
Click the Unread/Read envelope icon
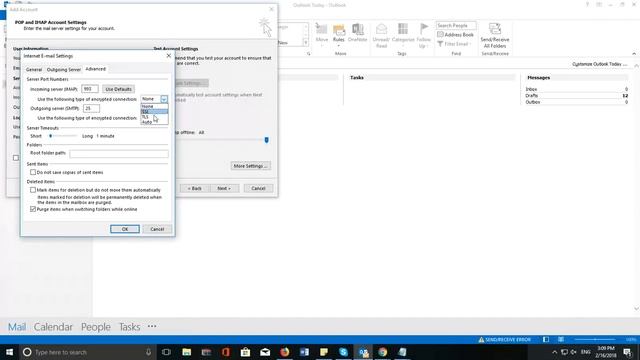(x=381, y=36)
